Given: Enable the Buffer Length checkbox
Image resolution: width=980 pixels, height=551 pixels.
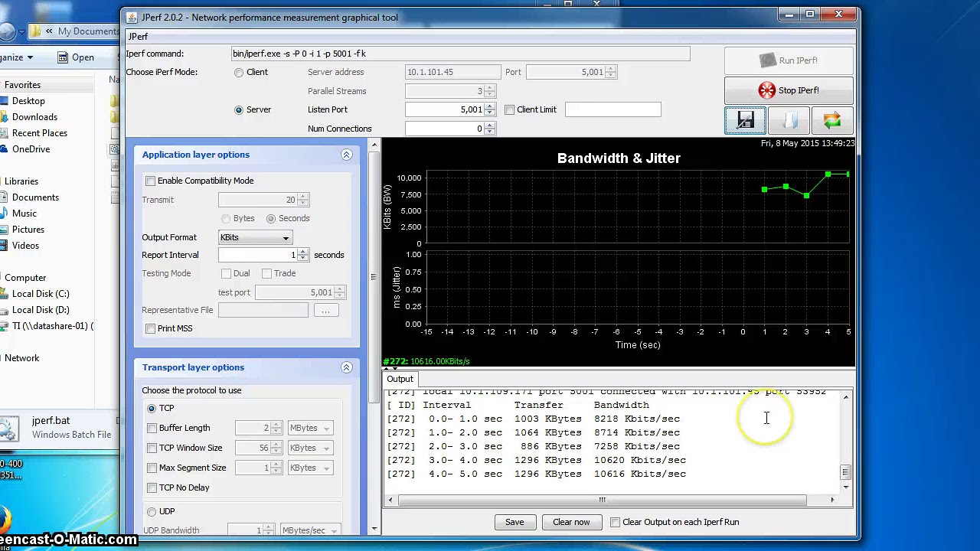Looking at the screenshot, I should (152, 428).
